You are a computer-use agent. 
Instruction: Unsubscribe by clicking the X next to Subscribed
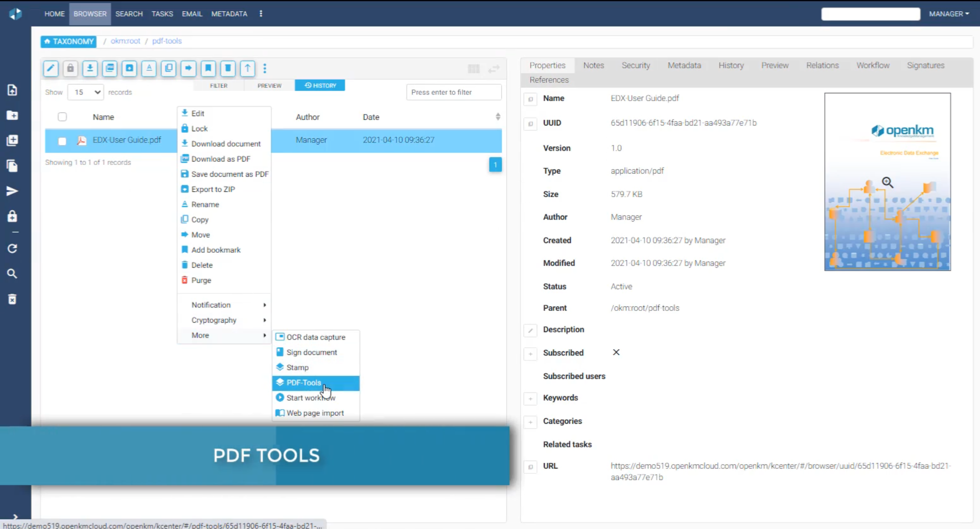[616, 352]
